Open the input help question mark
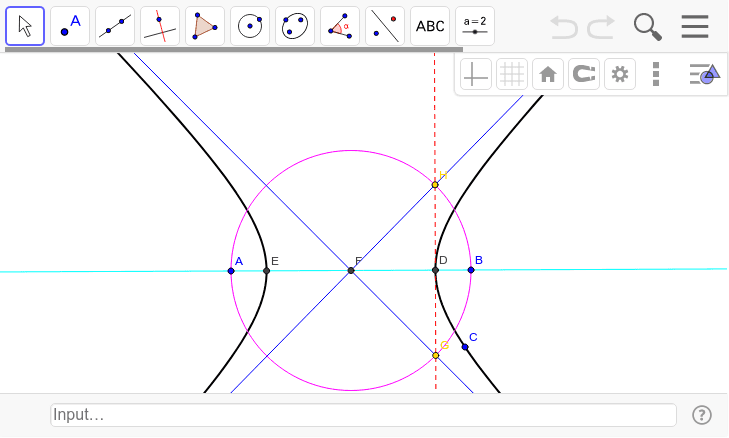729x438 pixels. click(x=702, y=415)
